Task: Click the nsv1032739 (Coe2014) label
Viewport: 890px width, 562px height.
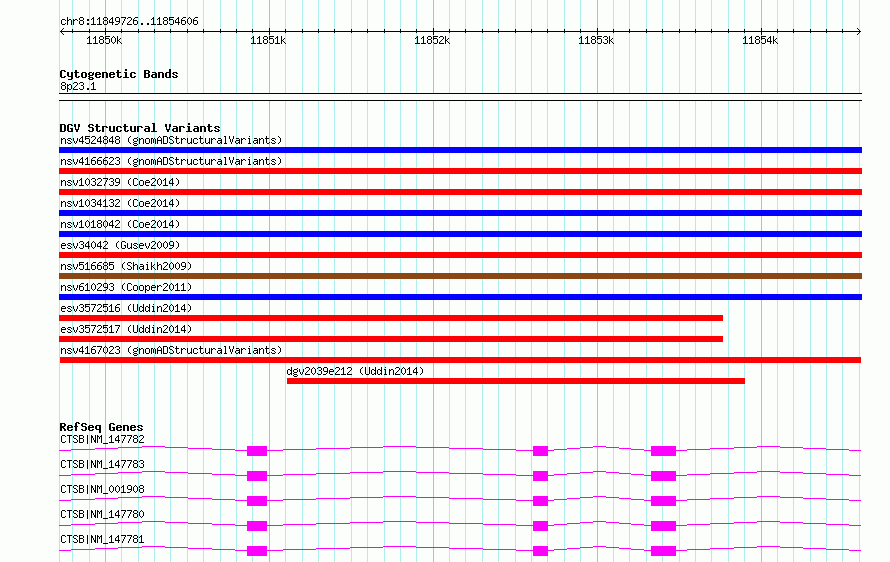Action: (120, 182)
